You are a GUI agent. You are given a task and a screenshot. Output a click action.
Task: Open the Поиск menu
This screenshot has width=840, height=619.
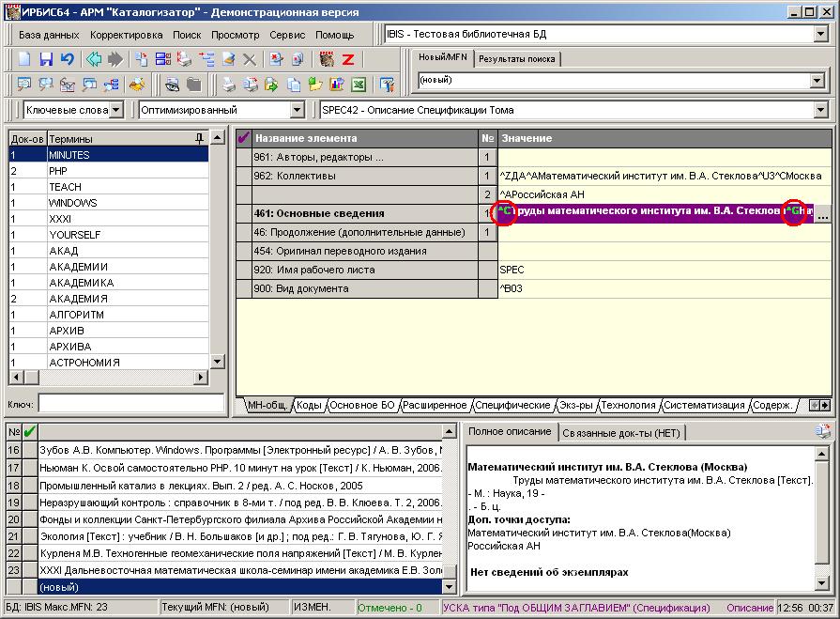tap(186, 35)
